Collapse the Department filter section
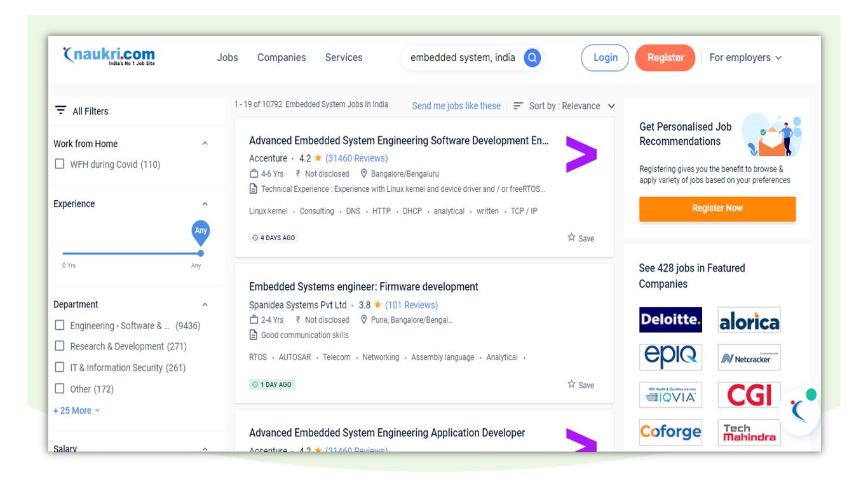 click(205, 304)
